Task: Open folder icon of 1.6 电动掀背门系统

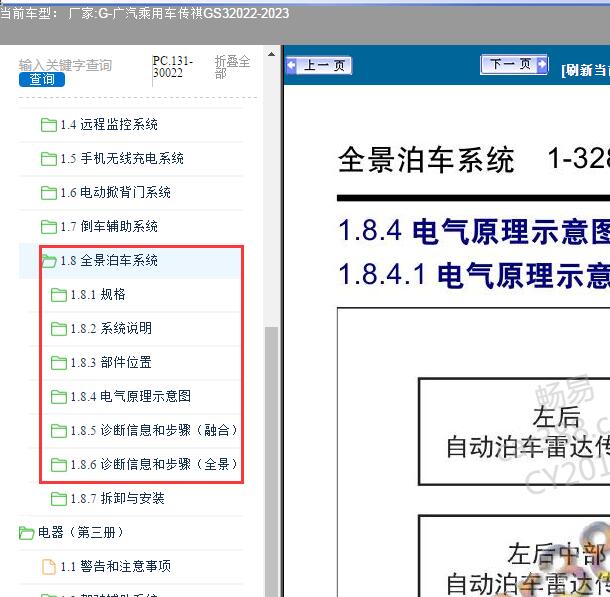Action: click(x=49, y=193)
